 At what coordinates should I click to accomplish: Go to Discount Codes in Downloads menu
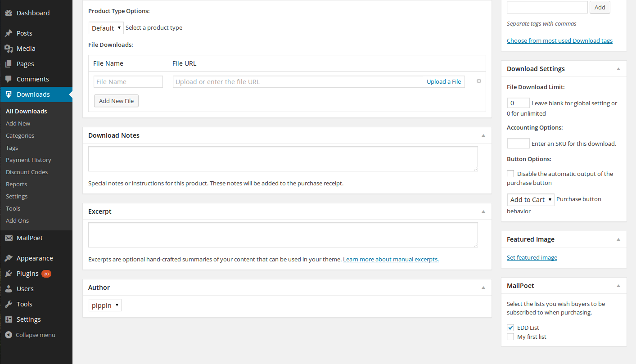point(27,172)
